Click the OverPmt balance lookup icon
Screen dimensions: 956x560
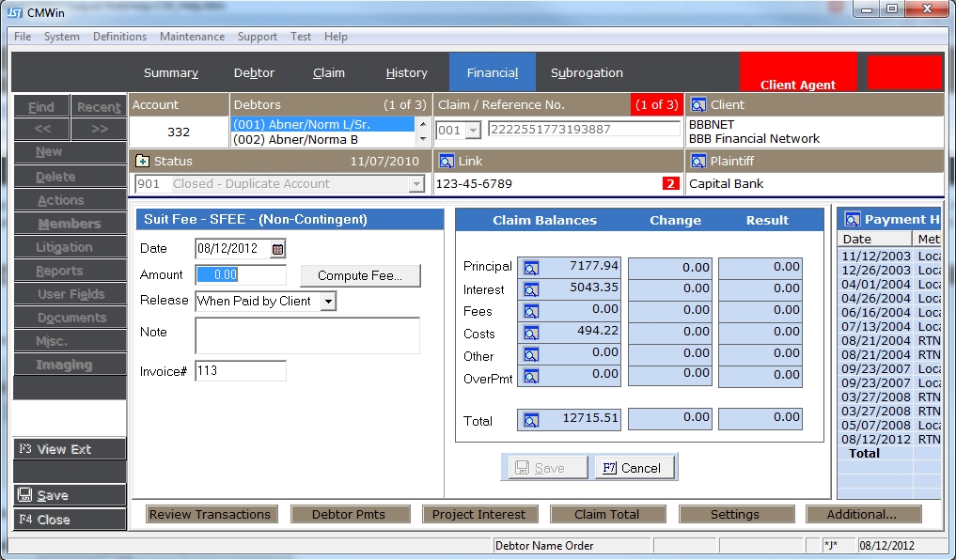(x=531, y=377)
